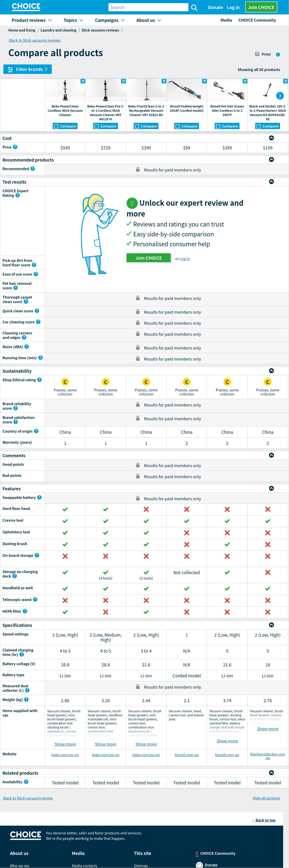The image size is (289, 868).
Task: Collapse the Comments section
Action: pos(271,455)
